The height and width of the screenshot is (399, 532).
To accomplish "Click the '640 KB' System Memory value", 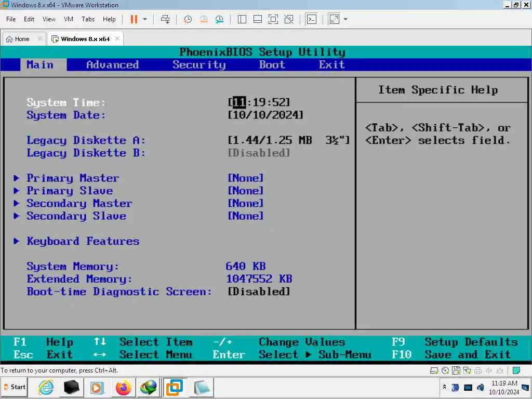I will pyautogui.click(x=246, y=267).
